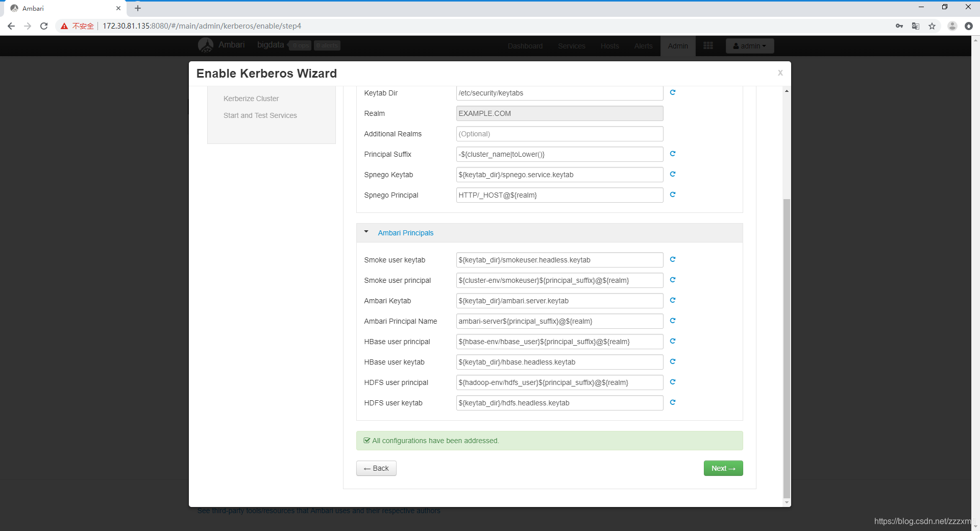Click the disabled Realm field

(559, 113)
